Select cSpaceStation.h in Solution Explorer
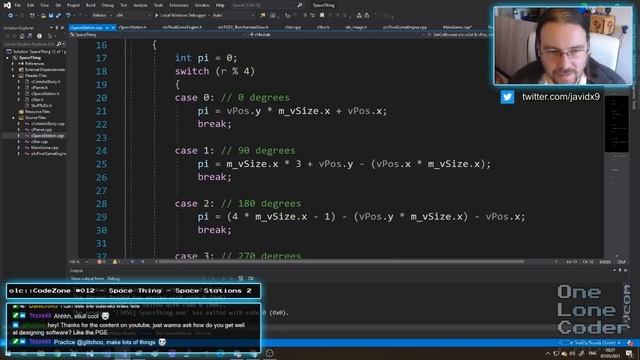The height and width of the screenshot is (360, 640). pos(45,93)
